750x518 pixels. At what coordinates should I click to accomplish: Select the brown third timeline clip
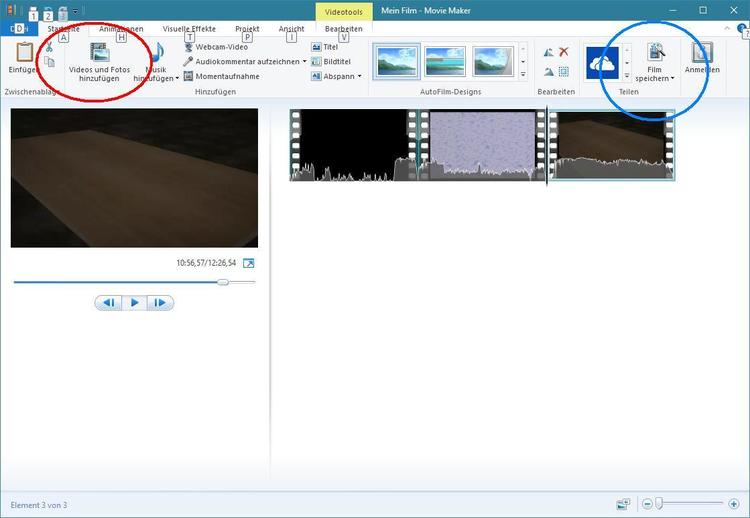coord(611,145)
